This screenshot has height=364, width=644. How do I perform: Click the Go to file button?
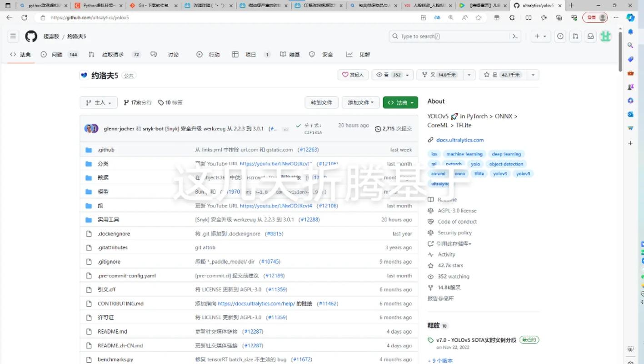(x=322, y=102)
